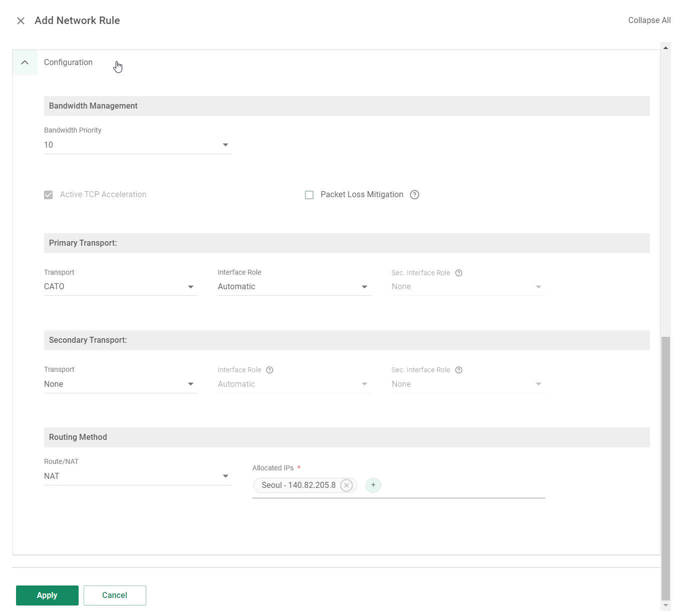Click the Bandwidth Management header
The height and width of the screenshot is (616, 681).
(x=347, y=106)
